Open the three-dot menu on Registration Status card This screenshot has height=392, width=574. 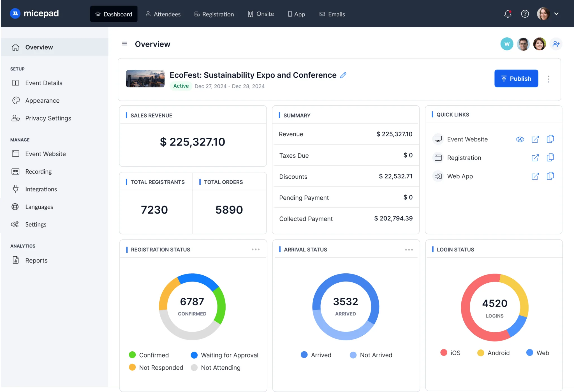point(255,249)
